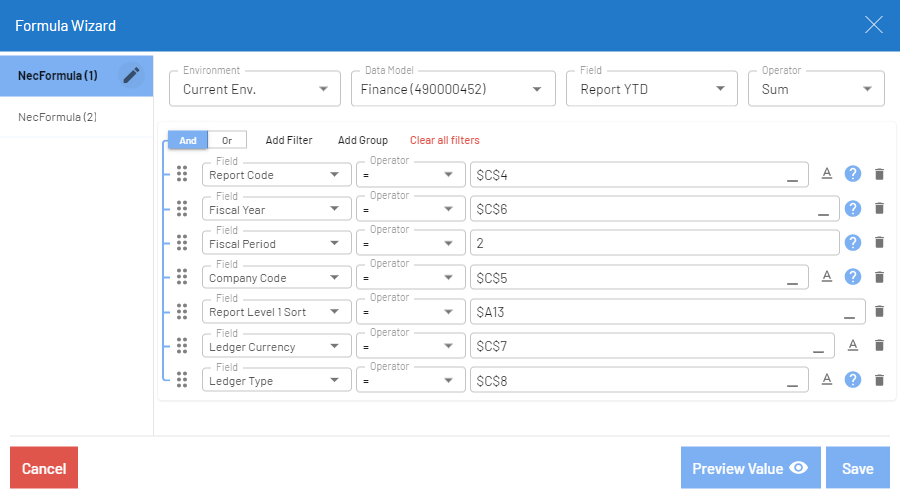Delete the Ledger Type filter with trash icon
This screenshot has width=900, height=498.
click(879, 380)
